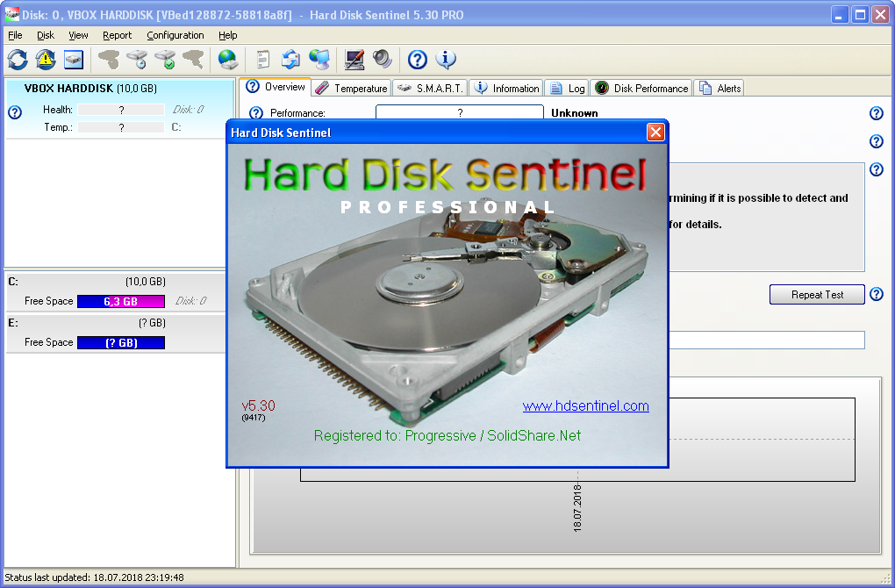The height and width of the screenshot is (588, 895).
Task: Click the 18.07.2018 date label on graph
Action: click(x=577, y=507)
